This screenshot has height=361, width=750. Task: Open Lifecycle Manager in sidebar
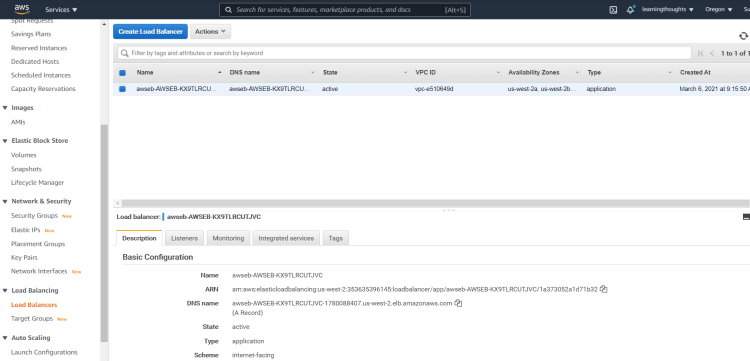37,183
